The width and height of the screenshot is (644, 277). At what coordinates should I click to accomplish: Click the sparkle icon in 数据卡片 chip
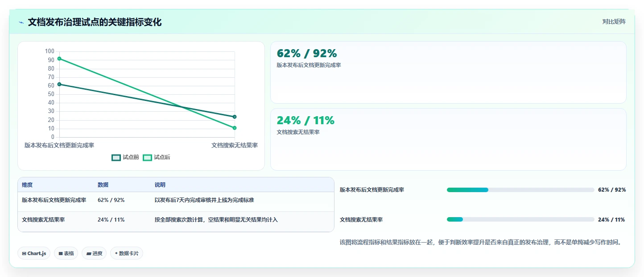click(x=116, y=253)
